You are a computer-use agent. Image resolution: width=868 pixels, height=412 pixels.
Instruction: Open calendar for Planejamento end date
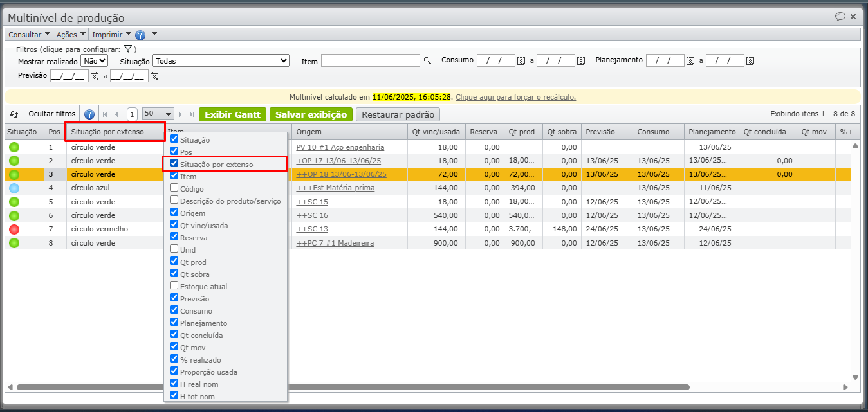(750, 60)
